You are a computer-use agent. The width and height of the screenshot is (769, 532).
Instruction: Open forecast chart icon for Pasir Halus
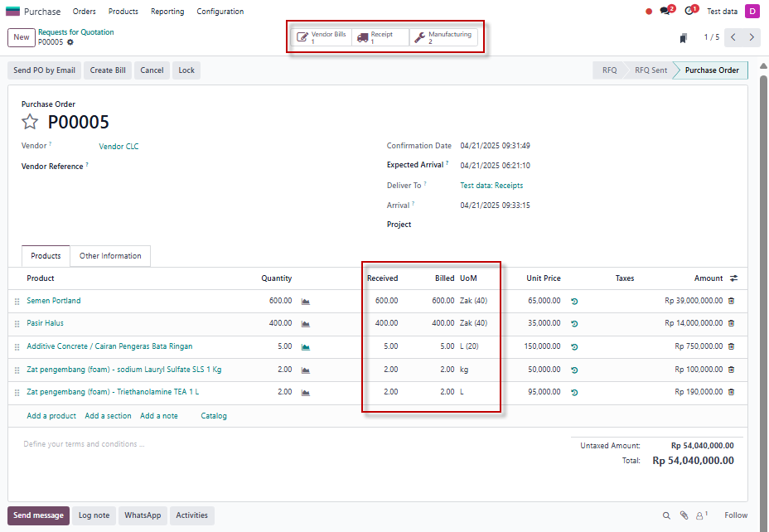[306, 324]
